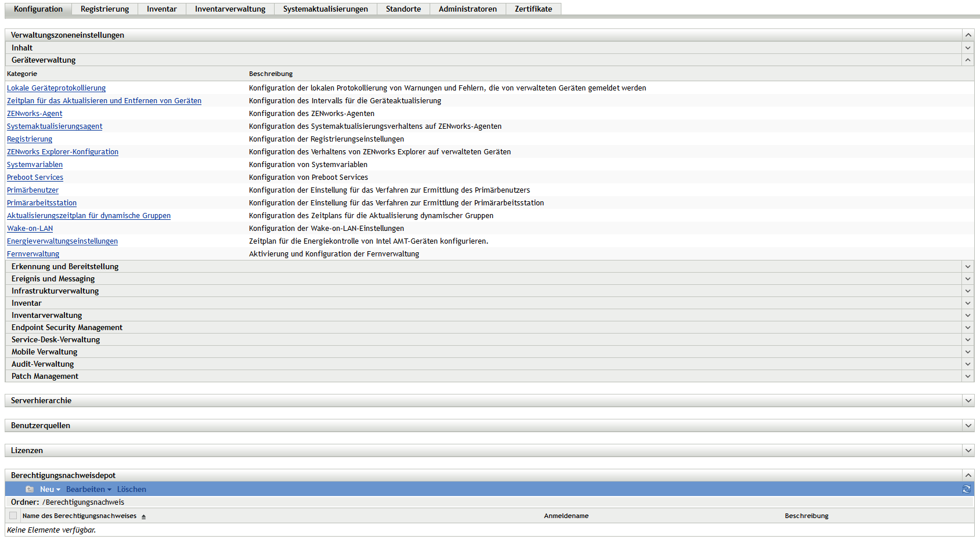The width and height of the screenshot is (980, 543).
Task: Expand the Service-Desk-Verwaltung section
Action: tap(968, 339)
